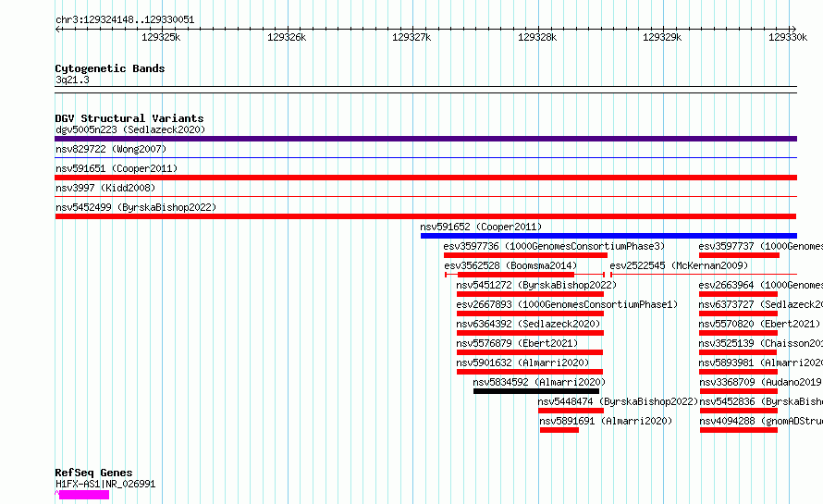
Task: Click the 129328k ruler position
Action: (x=537, y=37)
